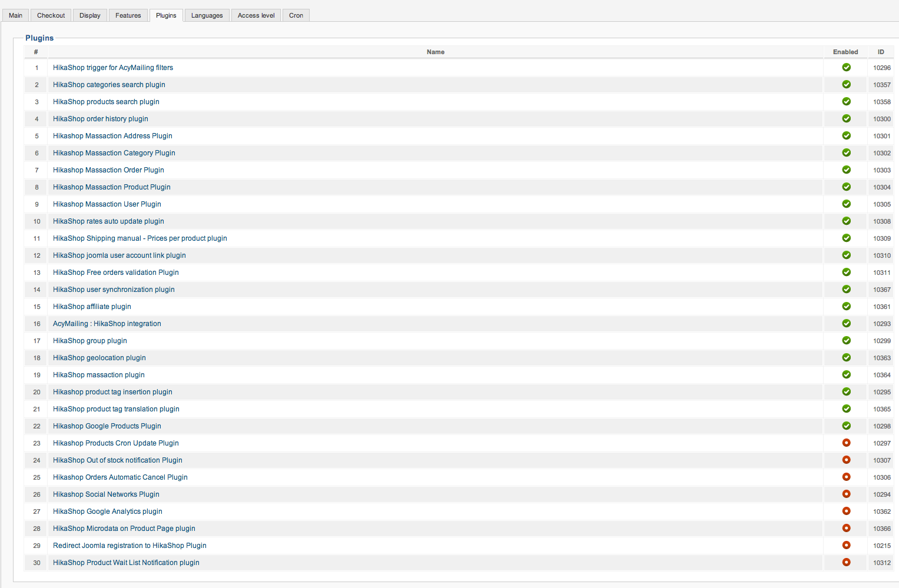Open the Languages tab
899x588 pixels.
[x=207, y=15]
